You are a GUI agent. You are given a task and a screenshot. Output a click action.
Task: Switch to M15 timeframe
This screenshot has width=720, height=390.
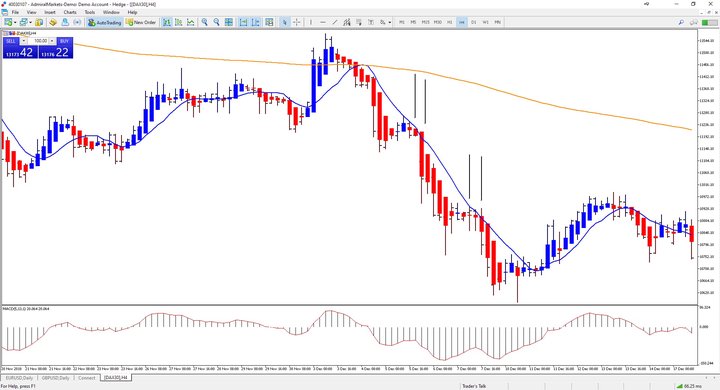click(x=426, y=22)
